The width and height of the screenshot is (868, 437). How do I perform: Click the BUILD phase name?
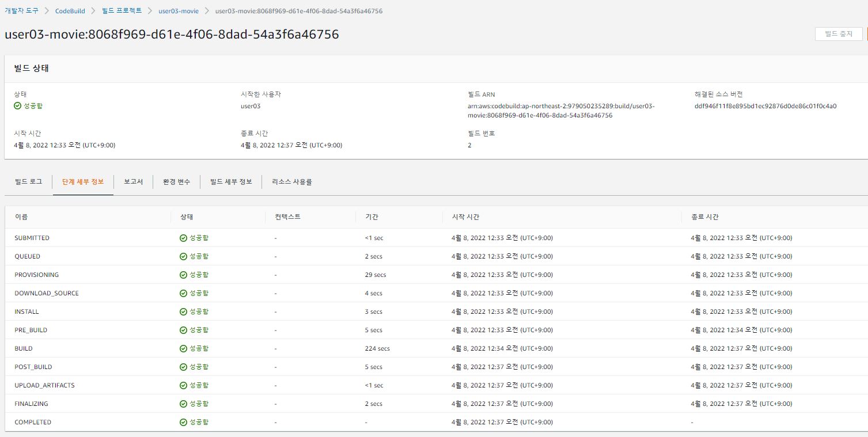click(x=24, y=348)
